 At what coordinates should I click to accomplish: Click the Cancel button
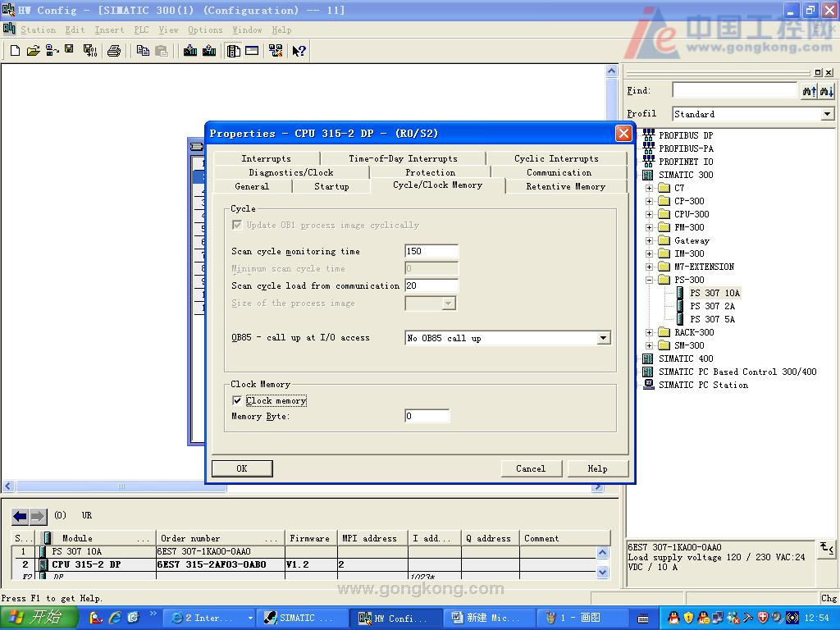531,468
